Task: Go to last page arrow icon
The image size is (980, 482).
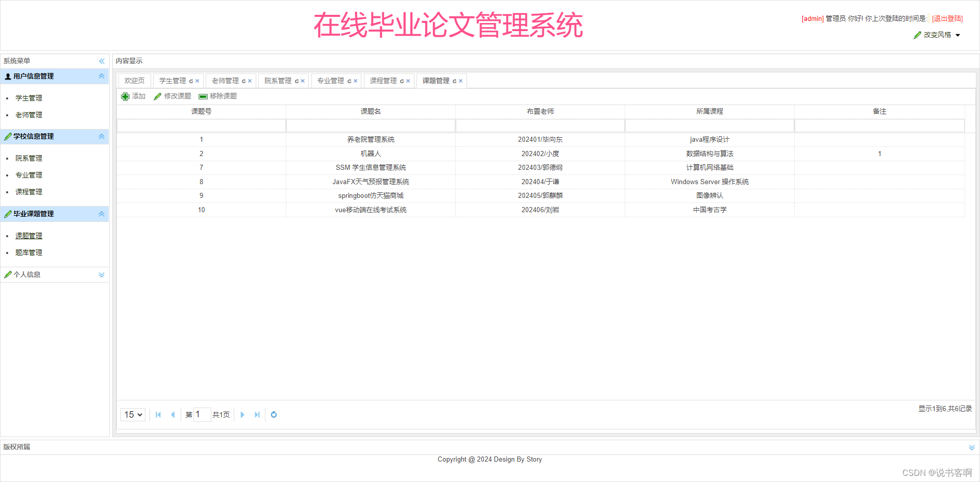Action: [257, 415]
